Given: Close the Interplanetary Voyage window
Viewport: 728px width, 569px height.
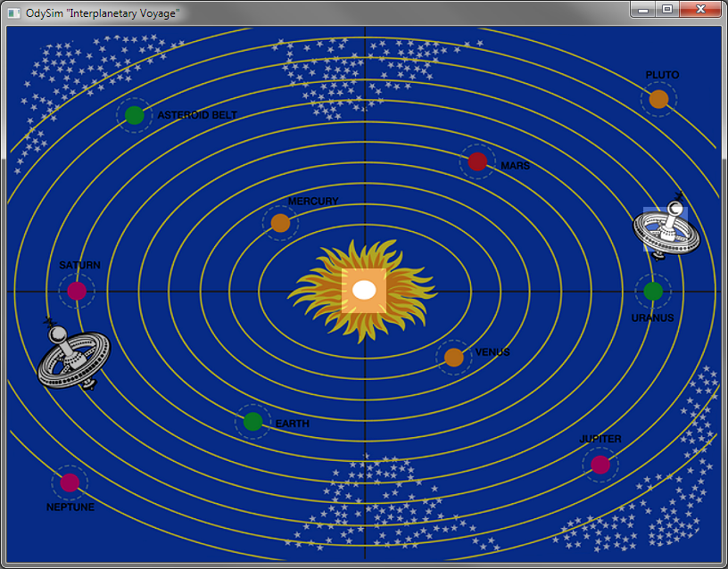Looking at the screenshot, I should (700, 9).
